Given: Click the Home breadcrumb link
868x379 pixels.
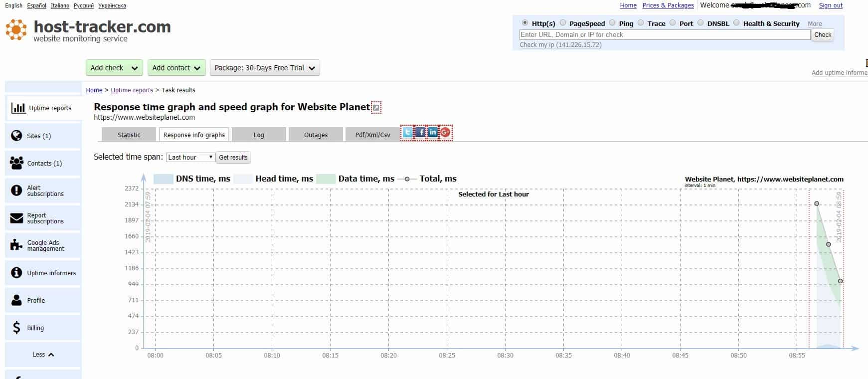Looking at the screenshot, I should (x=94, y=90).
